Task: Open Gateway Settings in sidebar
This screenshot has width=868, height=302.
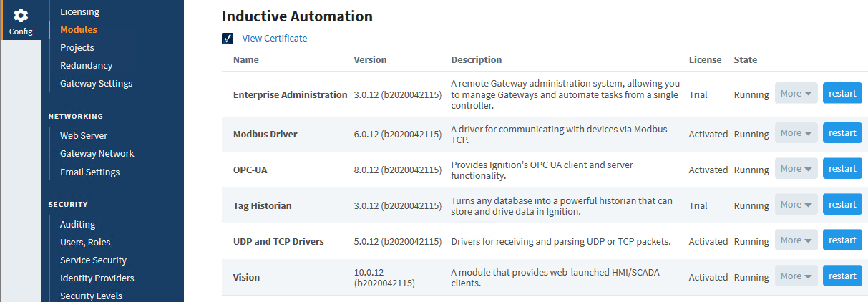Action: tap(96, 84)
